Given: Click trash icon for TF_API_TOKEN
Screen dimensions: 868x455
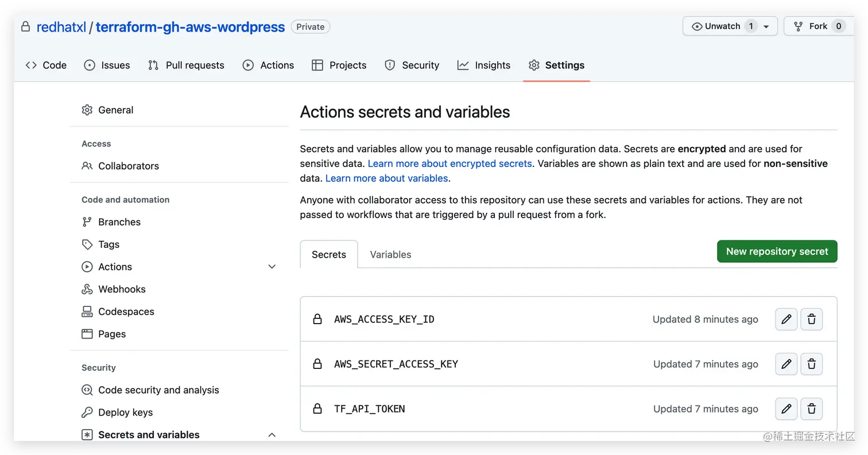Looking at the screenshot, I should click(x=811, y=409).
